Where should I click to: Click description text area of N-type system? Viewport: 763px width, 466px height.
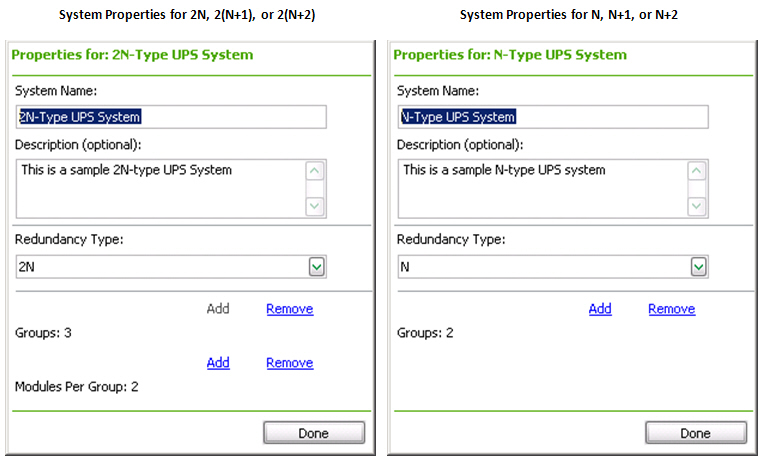coord(543,188)
